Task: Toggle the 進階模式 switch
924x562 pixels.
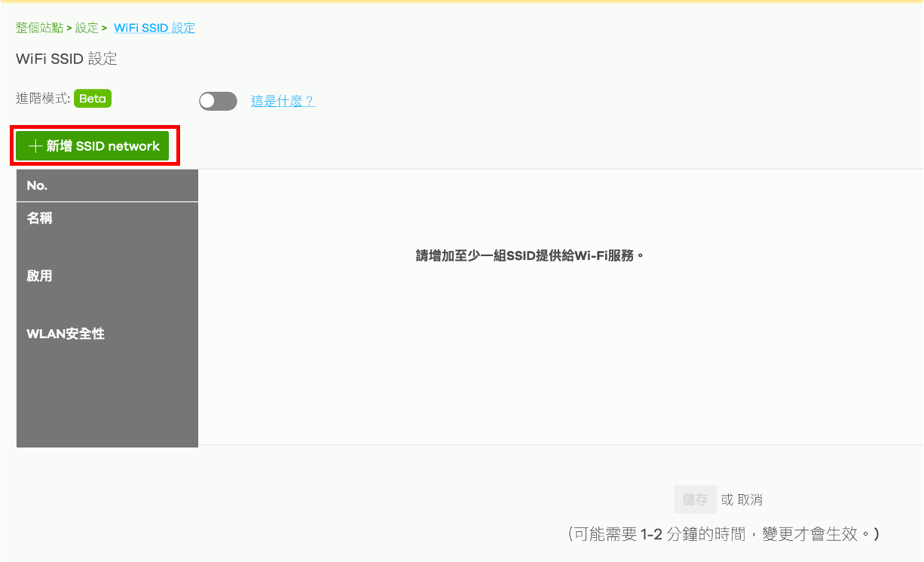Action: click(218, 101)
